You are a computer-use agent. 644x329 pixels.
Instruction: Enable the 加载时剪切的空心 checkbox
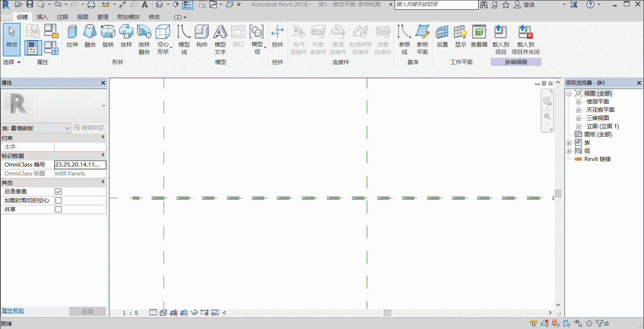(x=59, y=200)
